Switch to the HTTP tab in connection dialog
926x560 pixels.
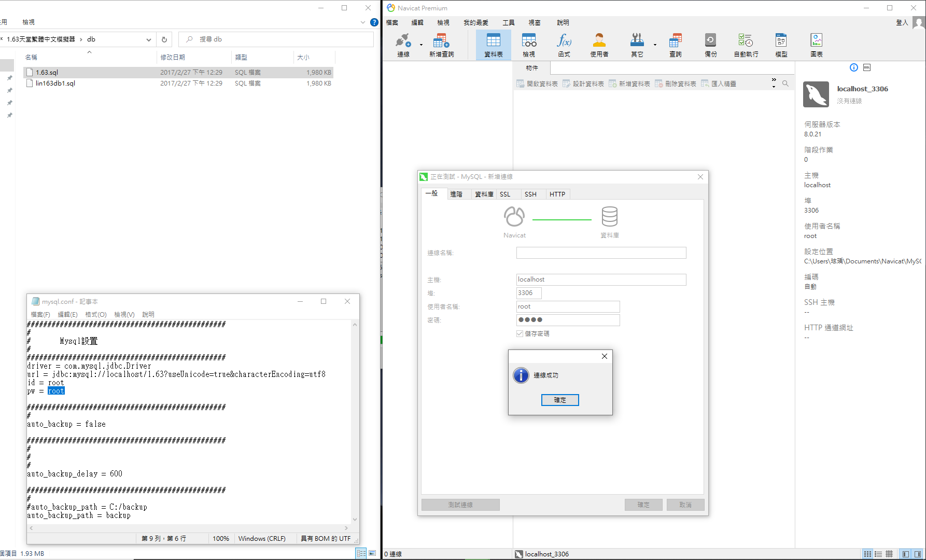[x=557, y=194]
